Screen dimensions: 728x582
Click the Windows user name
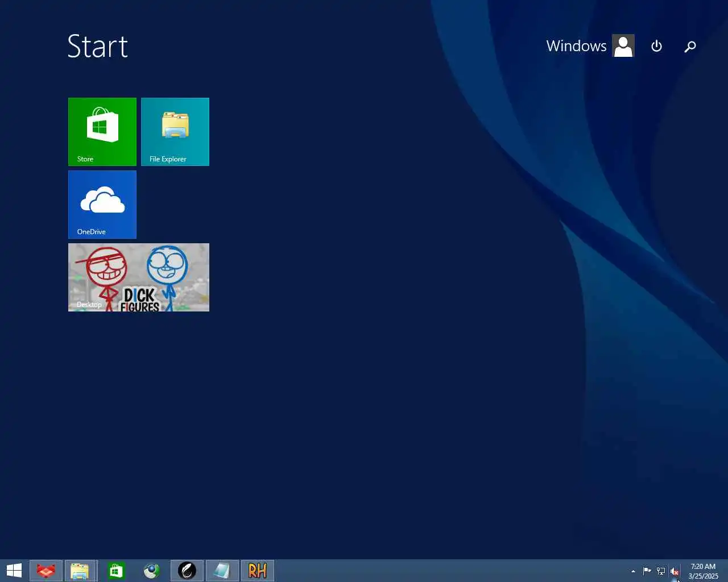(576, 46)
